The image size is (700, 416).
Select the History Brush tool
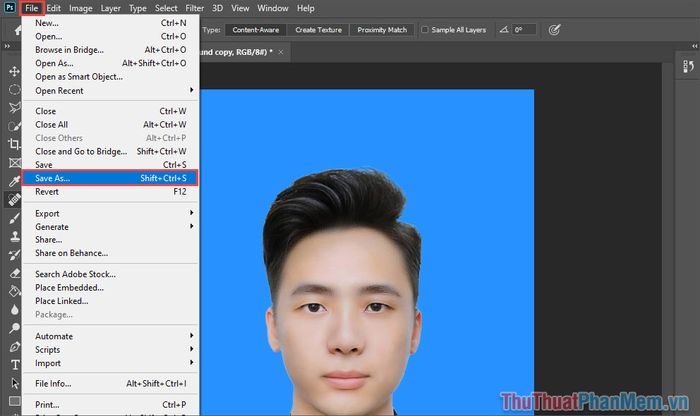click(14, 254)
